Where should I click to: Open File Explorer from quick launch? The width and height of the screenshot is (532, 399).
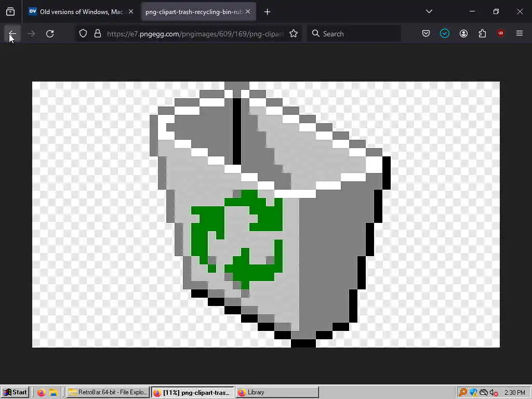54,393
